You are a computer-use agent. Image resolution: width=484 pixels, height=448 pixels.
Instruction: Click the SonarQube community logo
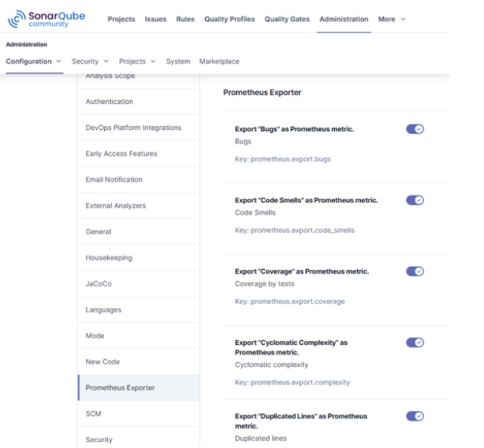46,18
